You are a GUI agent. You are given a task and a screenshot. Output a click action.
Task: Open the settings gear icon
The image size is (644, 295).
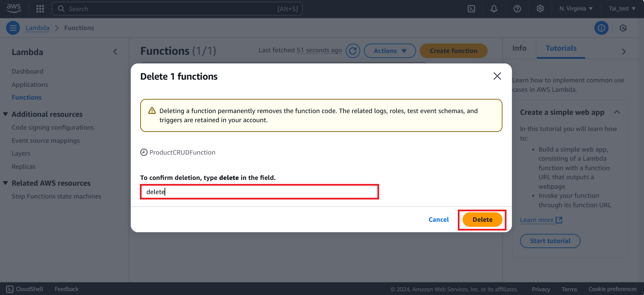(x=540, y=9)
